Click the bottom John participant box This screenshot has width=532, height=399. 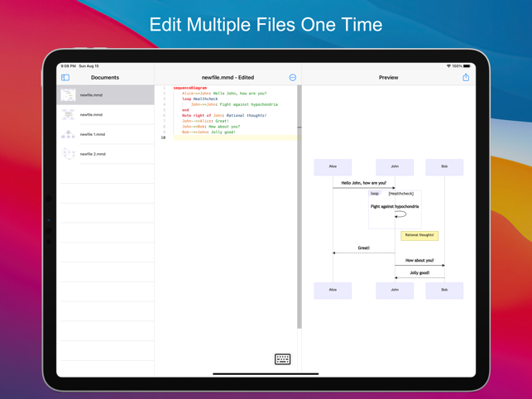tap(395, 291)
